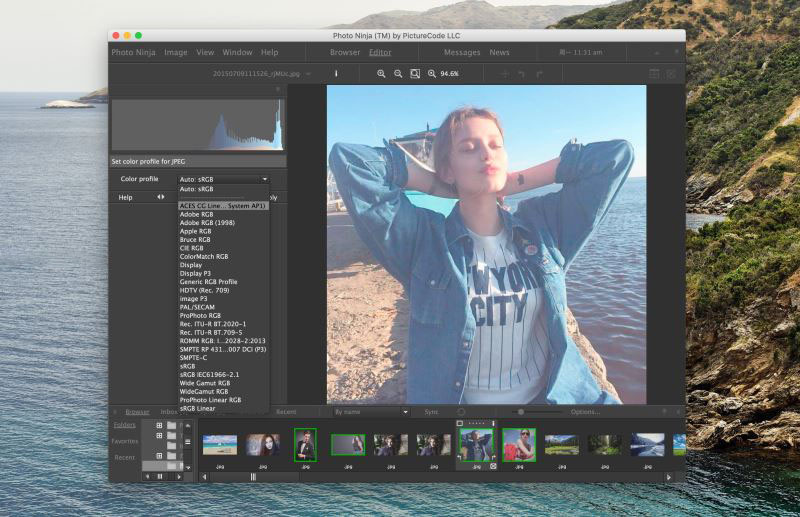This screenshot has height=517, width=800.
Task: Click the Help button in color panel
Action: [126, 197]
